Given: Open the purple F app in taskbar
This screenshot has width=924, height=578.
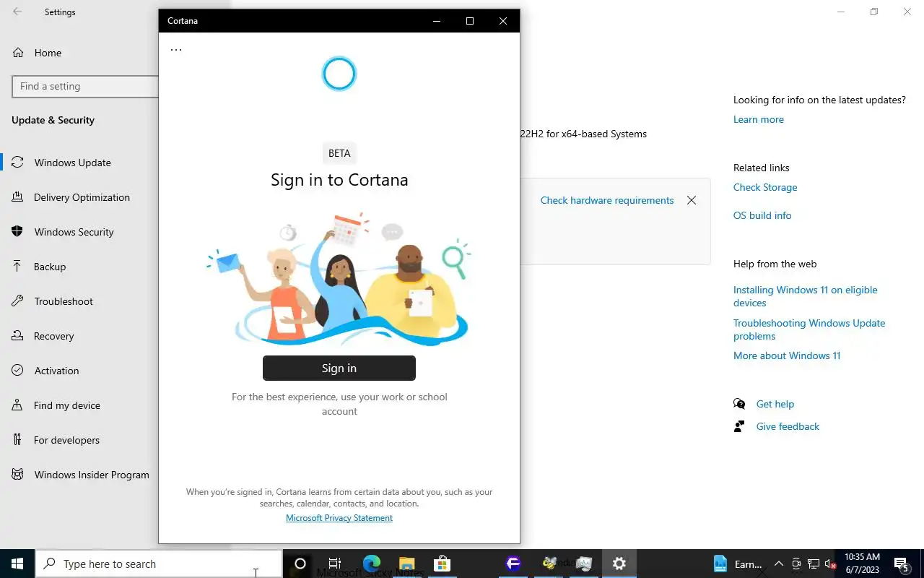Looking at the screenshot, I should [x=513, y=564].
